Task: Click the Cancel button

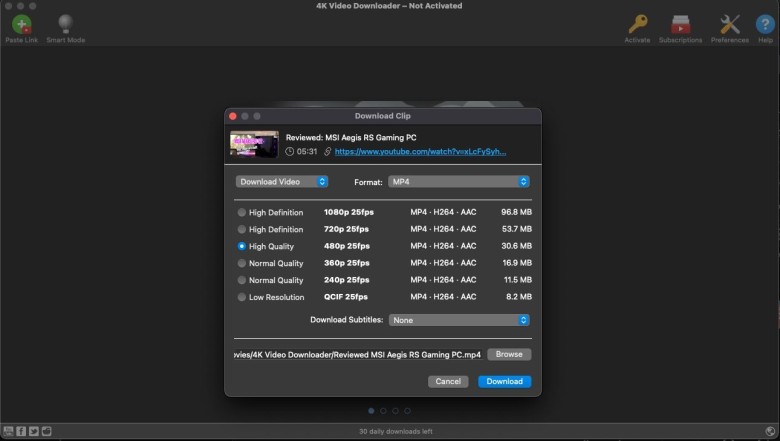Action: 448,381
